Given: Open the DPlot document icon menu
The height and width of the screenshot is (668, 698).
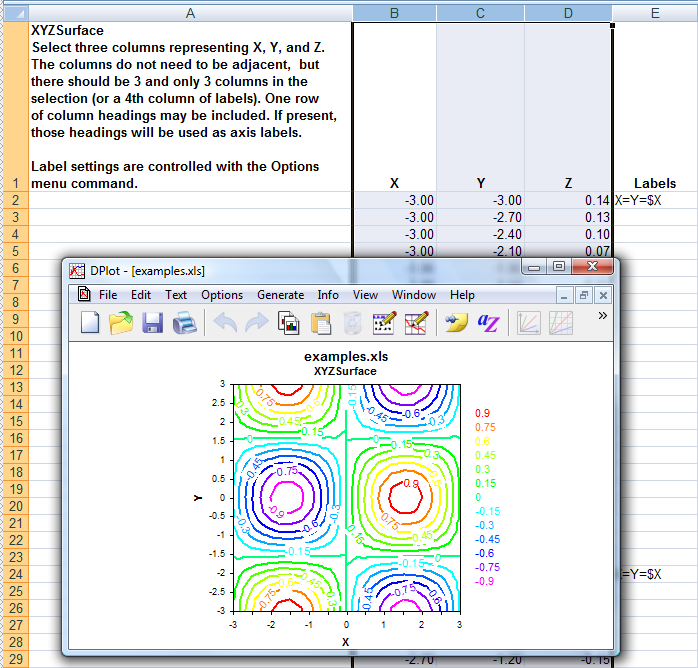Looking at the screenshot, I should pyautogui.click(x=84, y=294).
